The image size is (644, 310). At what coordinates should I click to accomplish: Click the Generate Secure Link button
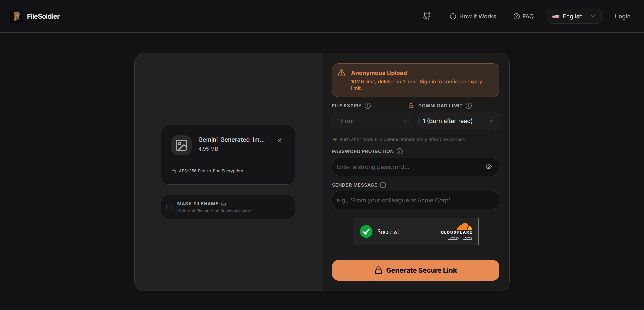[415, 270]
